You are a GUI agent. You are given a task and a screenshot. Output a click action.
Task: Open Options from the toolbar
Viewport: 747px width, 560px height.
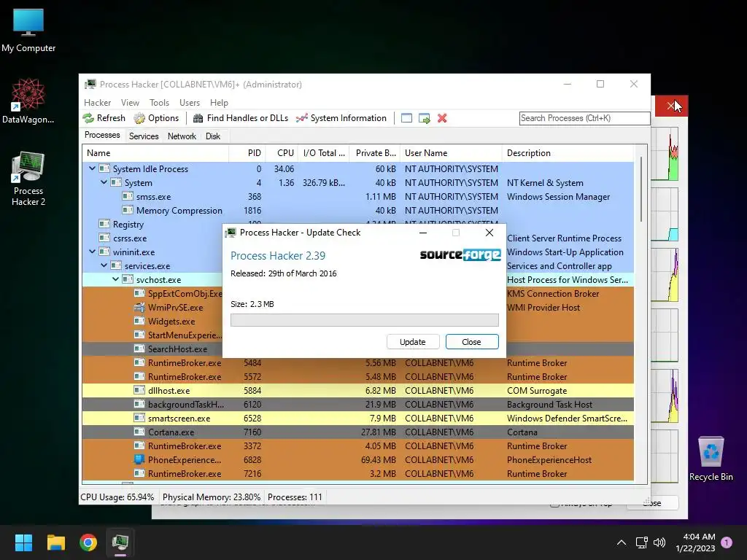point(156,118)
